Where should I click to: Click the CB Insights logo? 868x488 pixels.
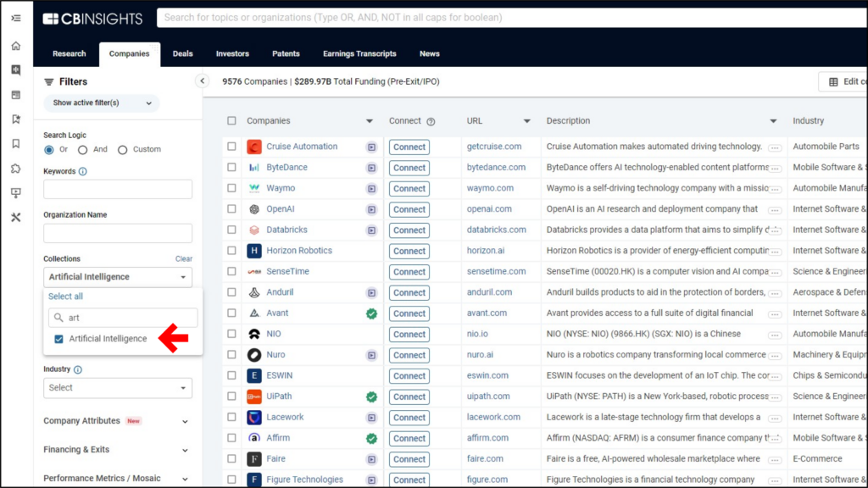coord(92,19)
